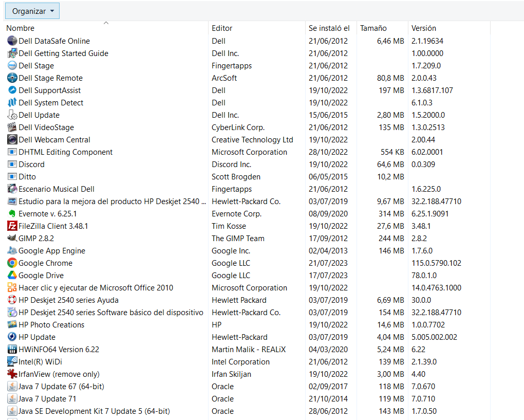Viewport: 524px width, 420px height.
Task: Click version 5.005.002.002
Action: [x=434, y=337]
